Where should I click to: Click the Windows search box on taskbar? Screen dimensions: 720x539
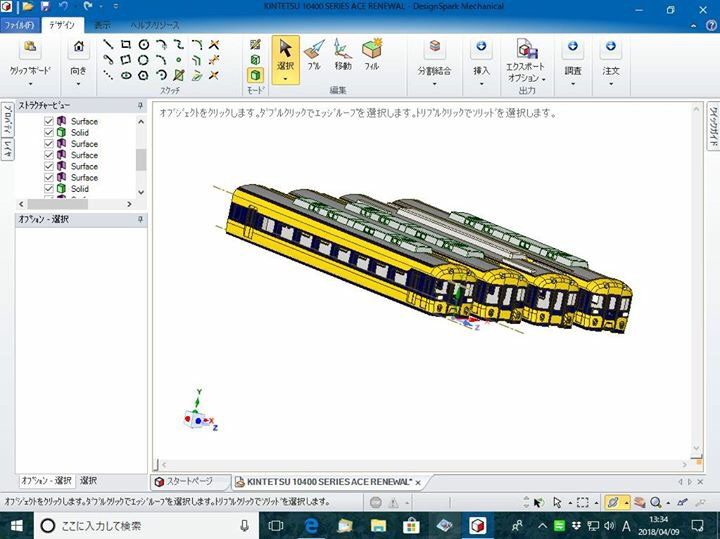146,526
